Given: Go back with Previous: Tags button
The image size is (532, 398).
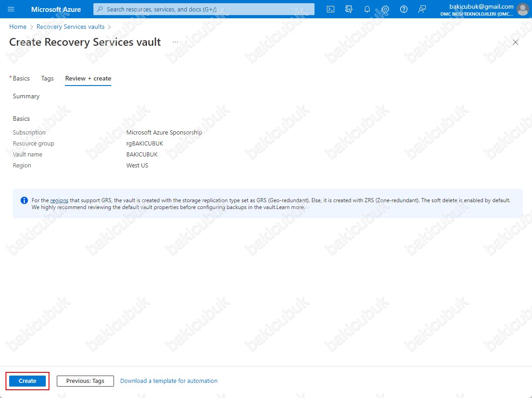Looking at the screenshot, I should point(85,381).
